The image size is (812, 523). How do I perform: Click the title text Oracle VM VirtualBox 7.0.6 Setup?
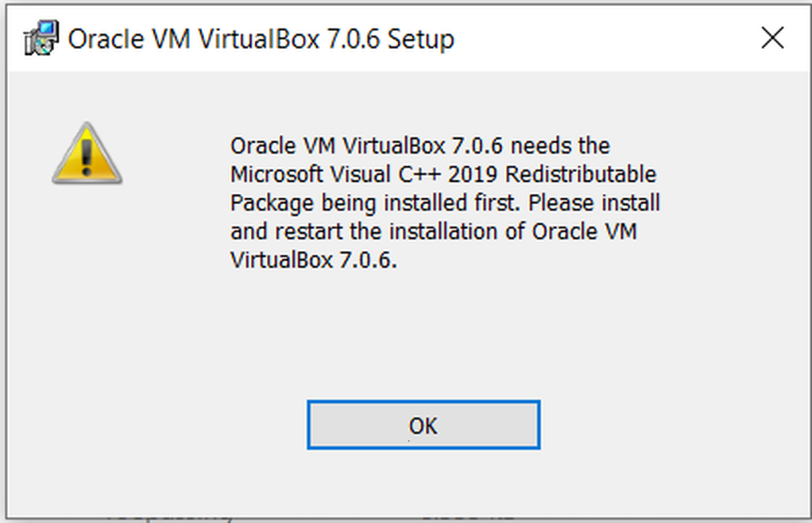click(261, 38)
